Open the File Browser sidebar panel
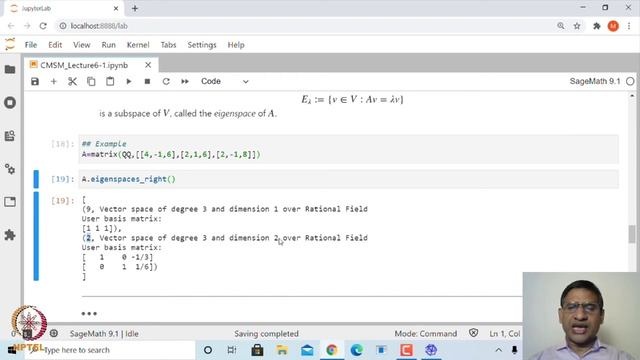 coord(10,69)
